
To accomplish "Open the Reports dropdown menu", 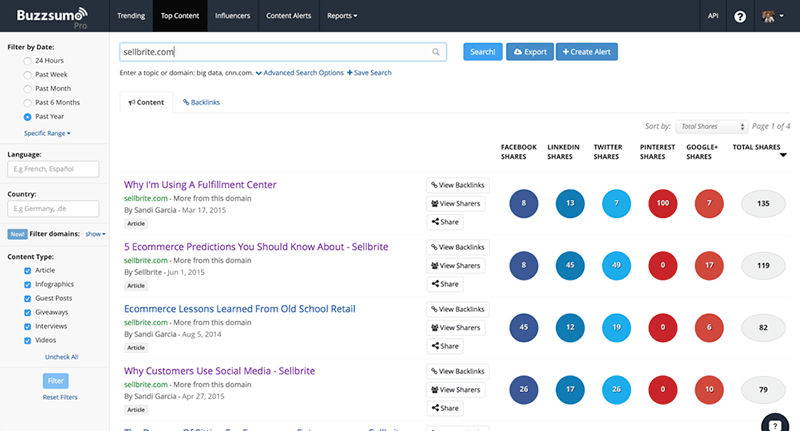I will (342, 16).
